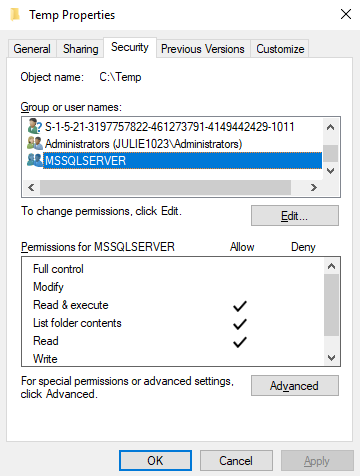Click user list scroll right arrow
The width and height of the screenshot is (360, 476).
point(313,187)
